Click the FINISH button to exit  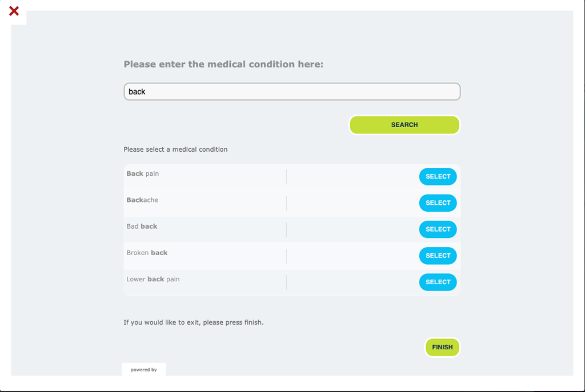coord(442,347)
